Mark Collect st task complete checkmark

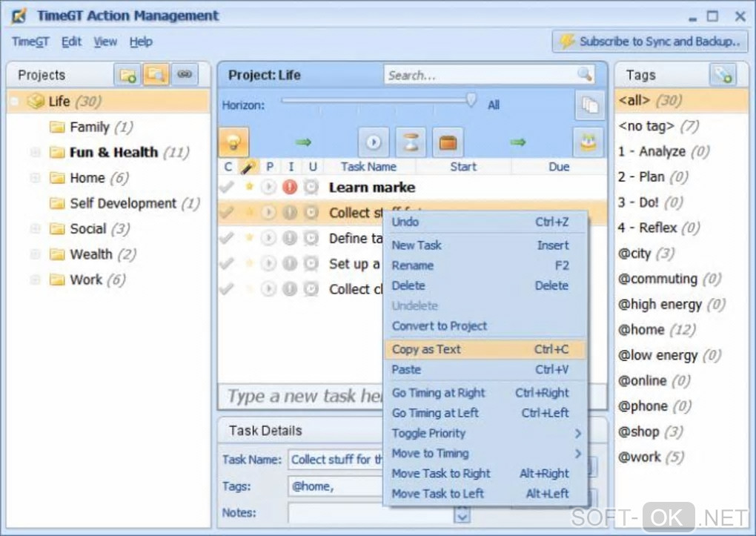pos(227,212)
